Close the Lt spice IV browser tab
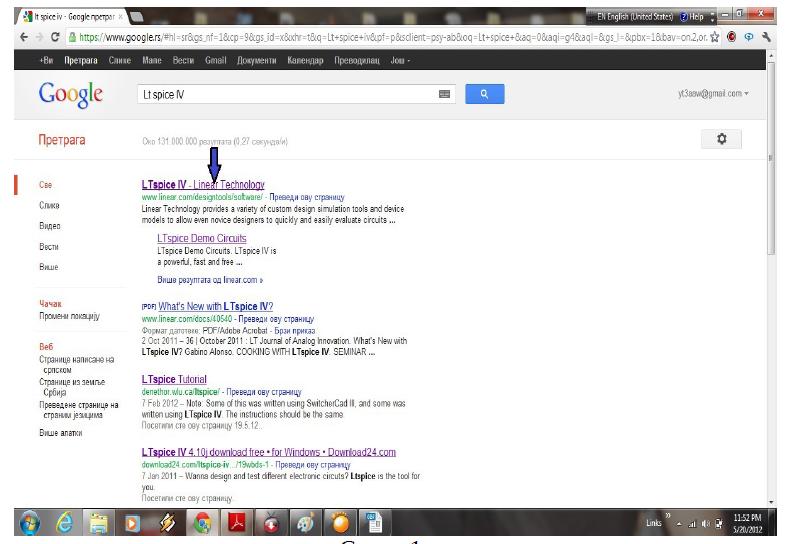Viewport: 792px width, 544px height. click(120, 17)
